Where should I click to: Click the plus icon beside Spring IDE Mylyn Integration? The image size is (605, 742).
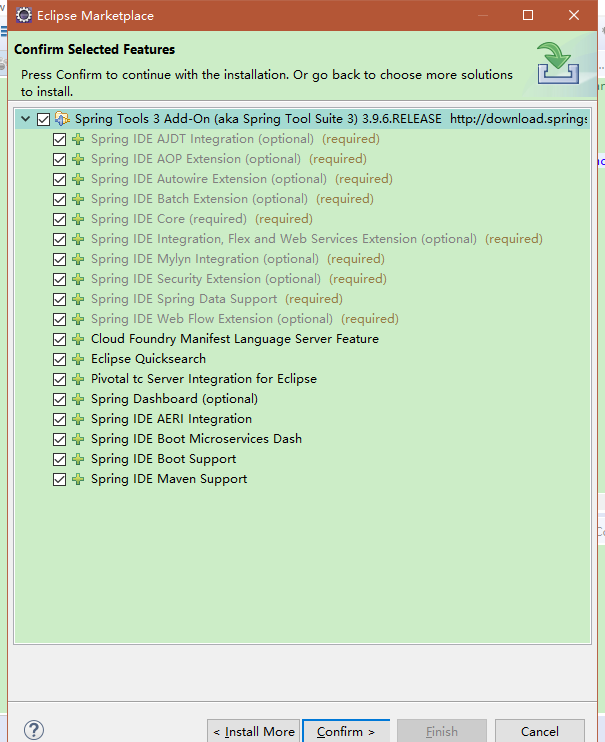pos(78,259)
